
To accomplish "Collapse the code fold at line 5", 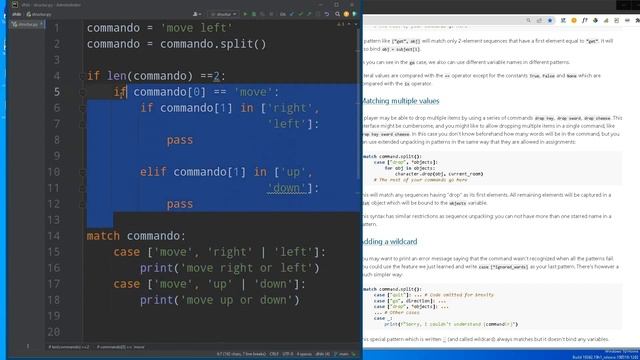I will point(82,92).
